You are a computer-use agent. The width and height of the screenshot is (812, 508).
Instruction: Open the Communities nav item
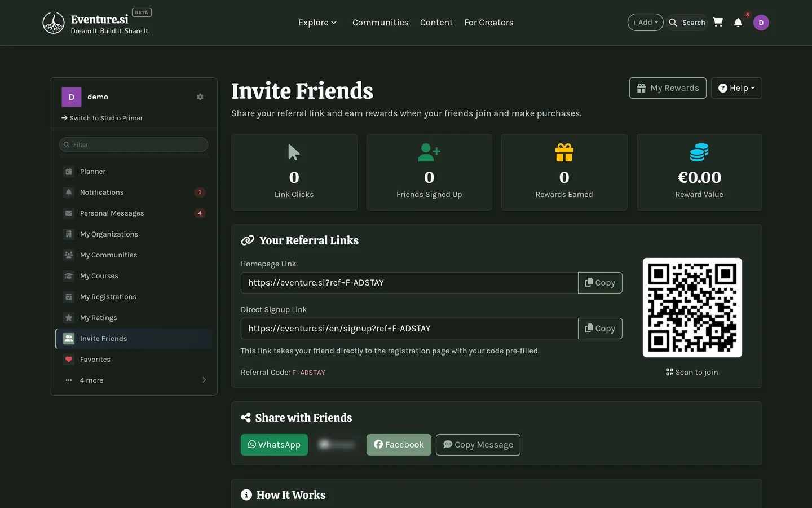point(381,23)
